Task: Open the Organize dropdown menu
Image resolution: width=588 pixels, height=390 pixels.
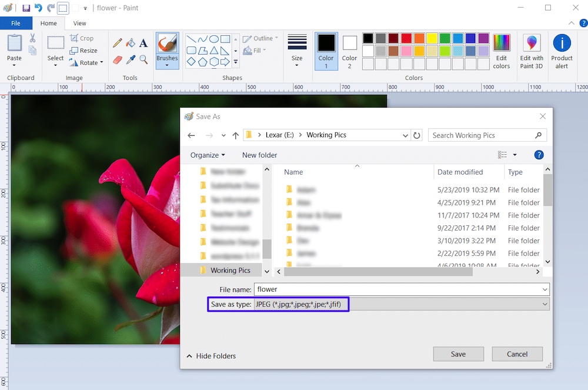Action: [x=208, y=155]
